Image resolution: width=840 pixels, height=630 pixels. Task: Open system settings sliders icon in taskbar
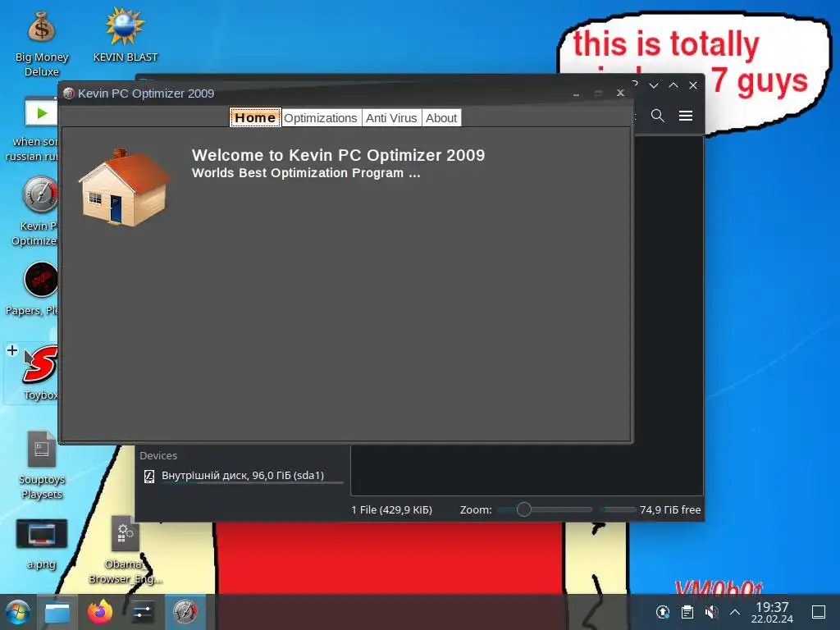pos(143,612)
